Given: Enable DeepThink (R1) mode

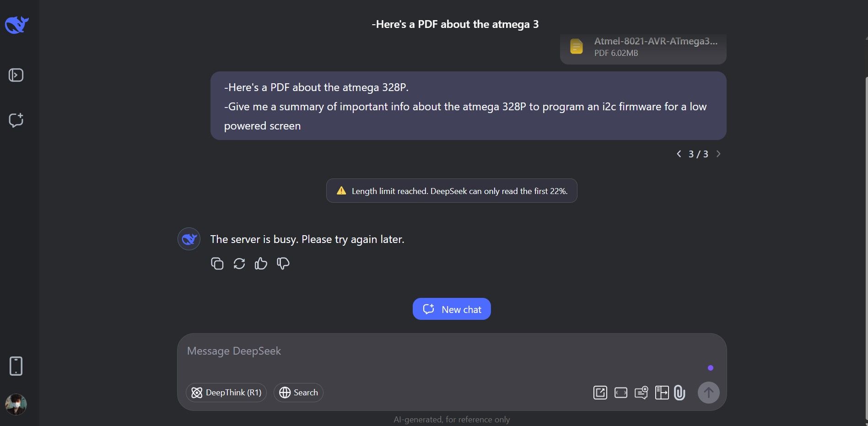Looking at the screenshot, I should click(x=226, y=393).
